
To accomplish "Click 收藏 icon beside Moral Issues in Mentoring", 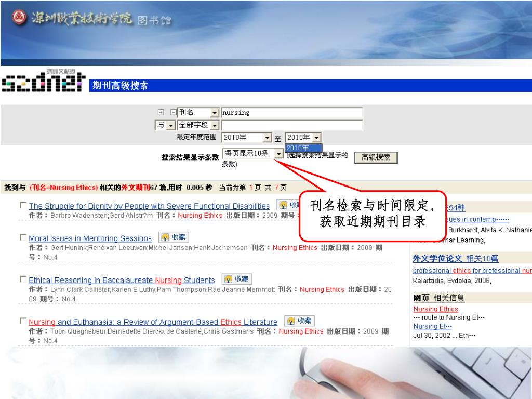I will tap(174, 237).
